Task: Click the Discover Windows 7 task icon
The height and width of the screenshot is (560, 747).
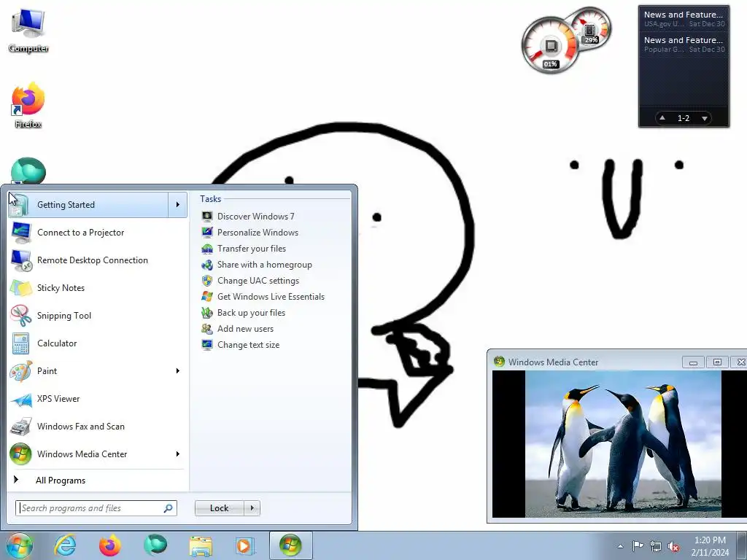Action: coord(206,217)
